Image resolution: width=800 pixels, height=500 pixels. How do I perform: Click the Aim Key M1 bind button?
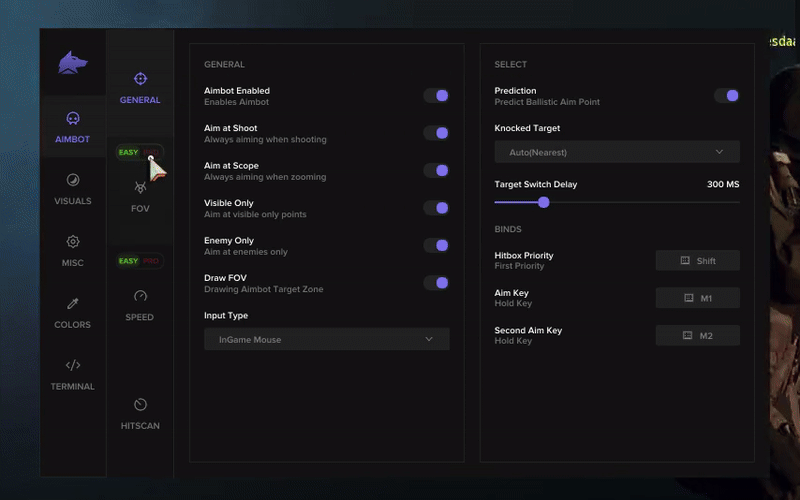click(x=698, y=298)
